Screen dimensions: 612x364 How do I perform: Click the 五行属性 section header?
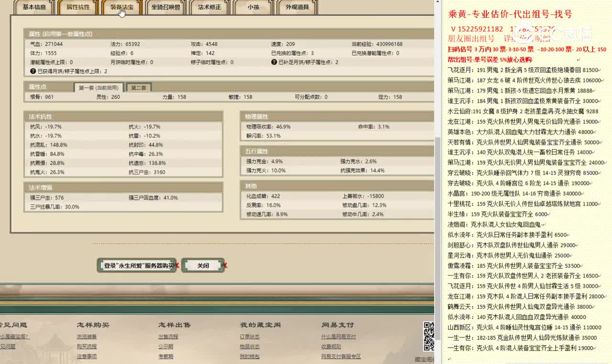pyautogui.click(x=337, y=151)
